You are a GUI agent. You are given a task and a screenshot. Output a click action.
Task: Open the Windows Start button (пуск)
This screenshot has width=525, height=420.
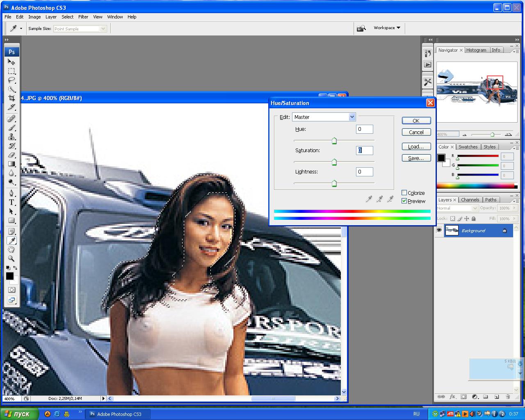(19, 414)
